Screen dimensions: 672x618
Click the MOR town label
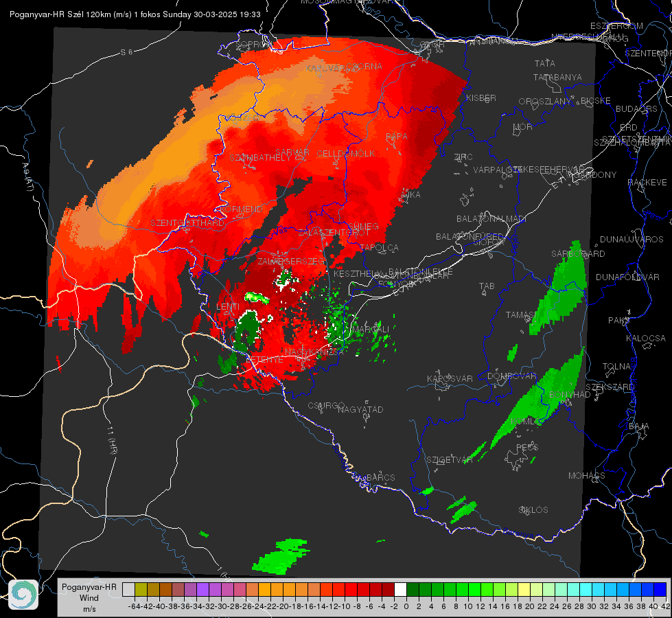523,127
